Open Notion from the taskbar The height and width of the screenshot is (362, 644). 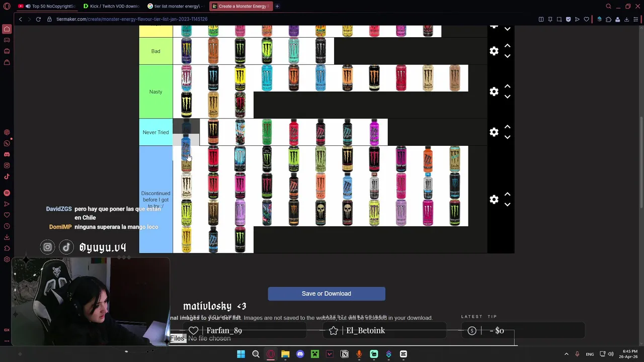click(345, 354)
